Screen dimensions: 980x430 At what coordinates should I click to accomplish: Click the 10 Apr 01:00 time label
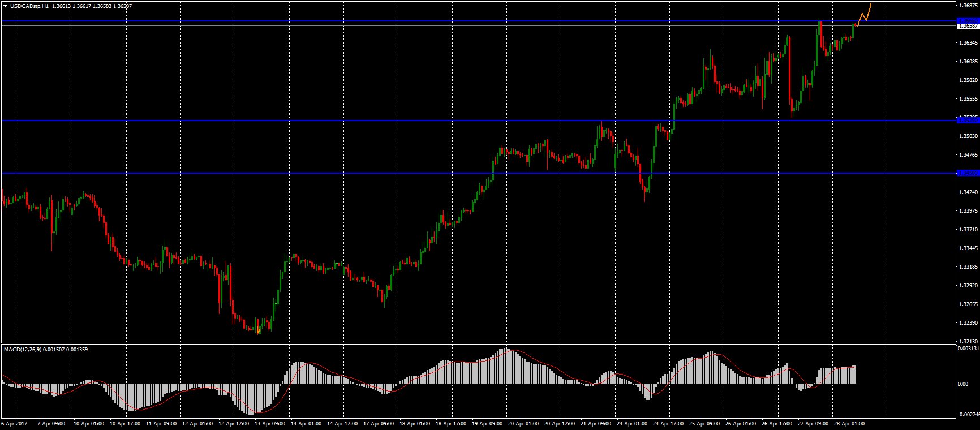click(89, 423)
